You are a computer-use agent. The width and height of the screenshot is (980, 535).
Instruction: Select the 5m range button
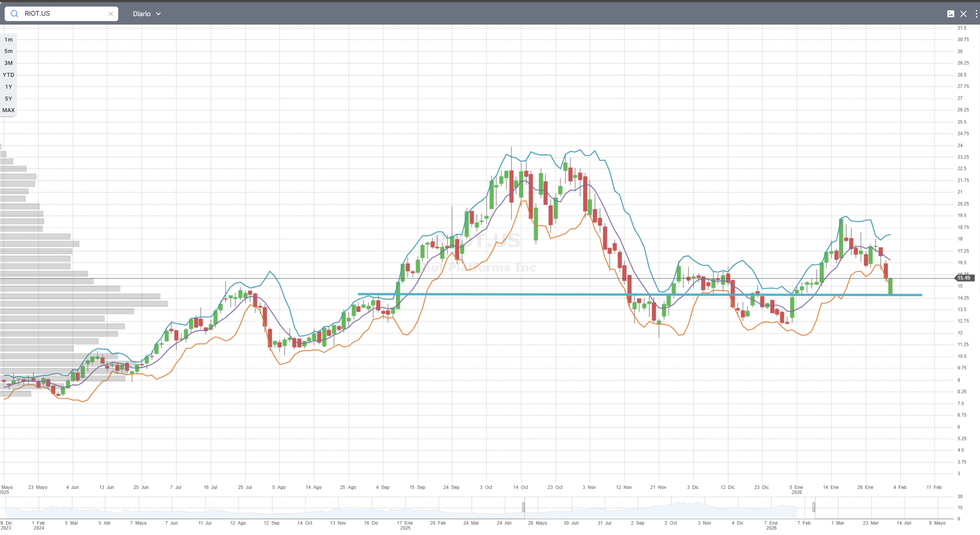tap(8, 51)
